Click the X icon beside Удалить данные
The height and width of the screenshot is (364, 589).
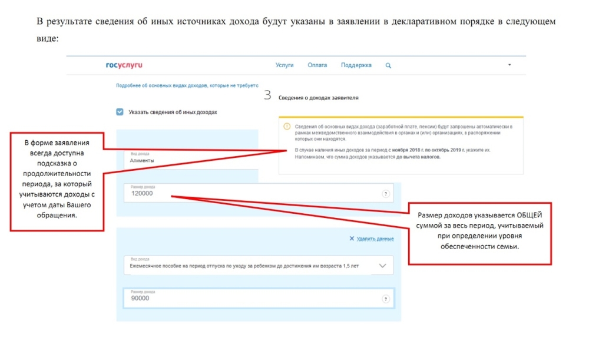[352, 239]
